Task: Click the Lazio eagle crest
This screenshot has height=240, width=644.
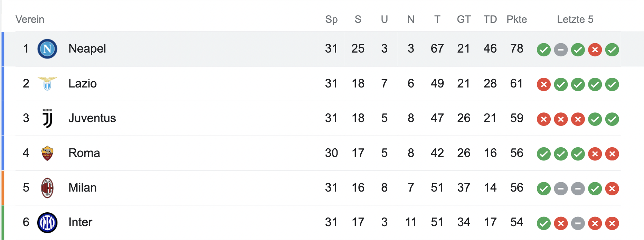Action: pos(47,83)
